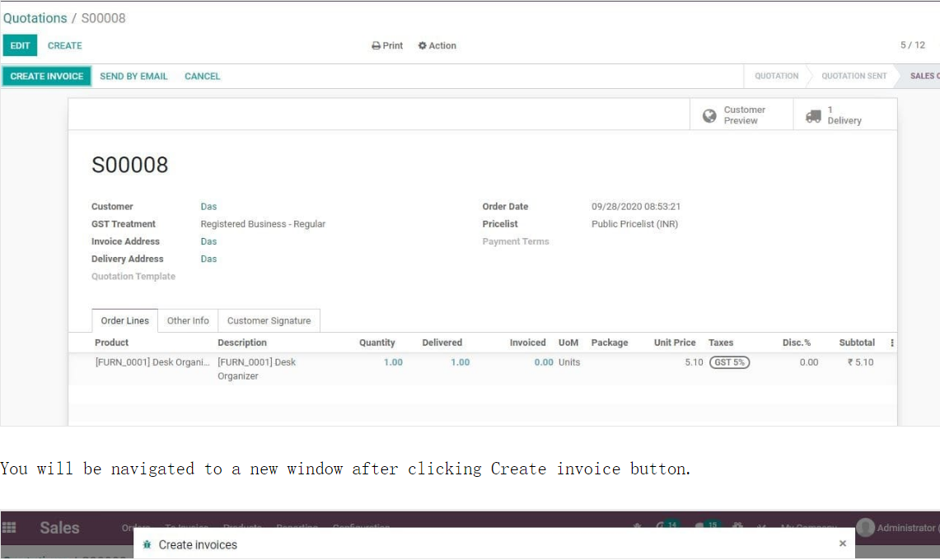
Task: Open customer Das link
Action: [208, 206]
